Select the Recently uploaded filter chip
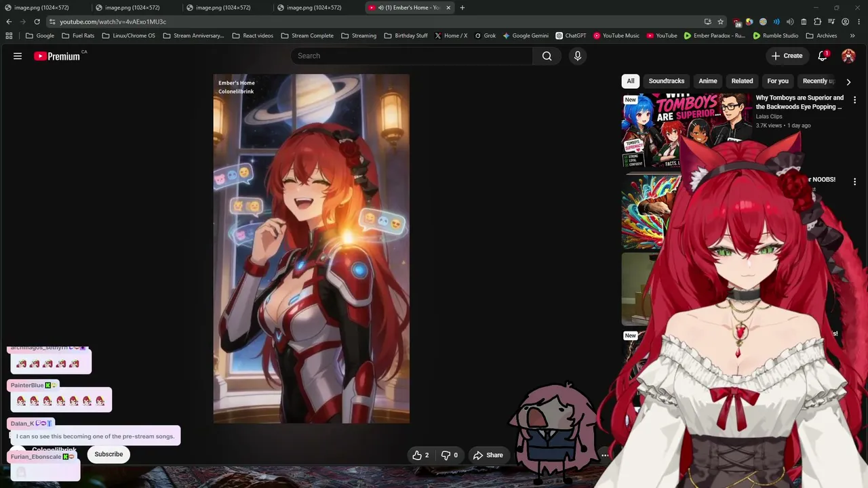This screenshot has width=868, height=488. point(818,81)
